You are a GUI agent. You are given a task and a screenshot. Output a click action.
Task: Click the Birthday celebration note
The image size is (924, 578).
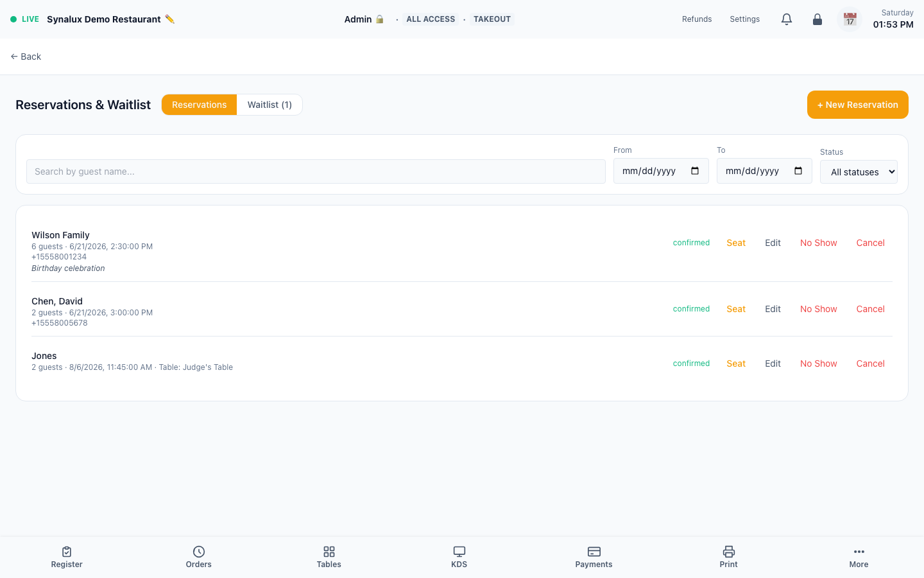click(68, 268)
